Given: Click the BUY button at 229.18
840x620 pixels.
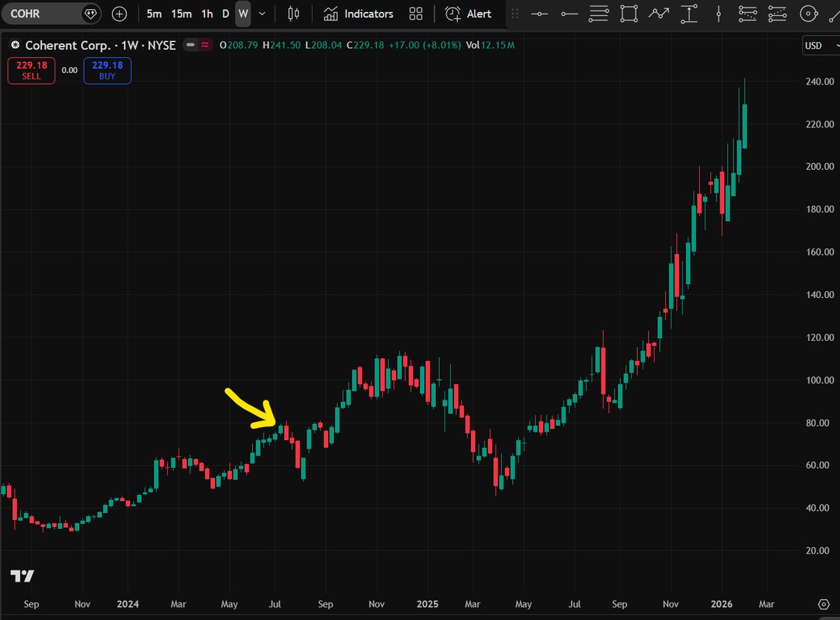Looking at the screenshot, I should [x=107, y=70].
